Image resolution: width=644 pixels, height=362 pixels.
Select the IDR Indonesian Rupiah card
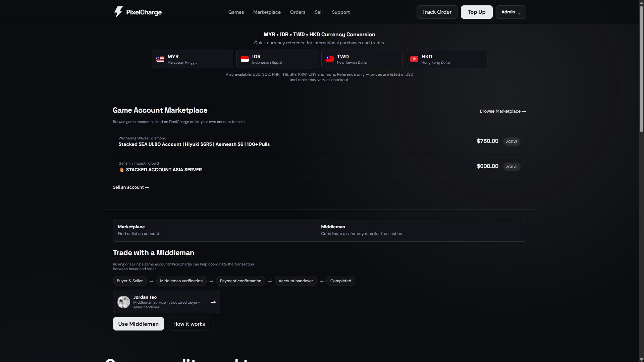point(277,59)
